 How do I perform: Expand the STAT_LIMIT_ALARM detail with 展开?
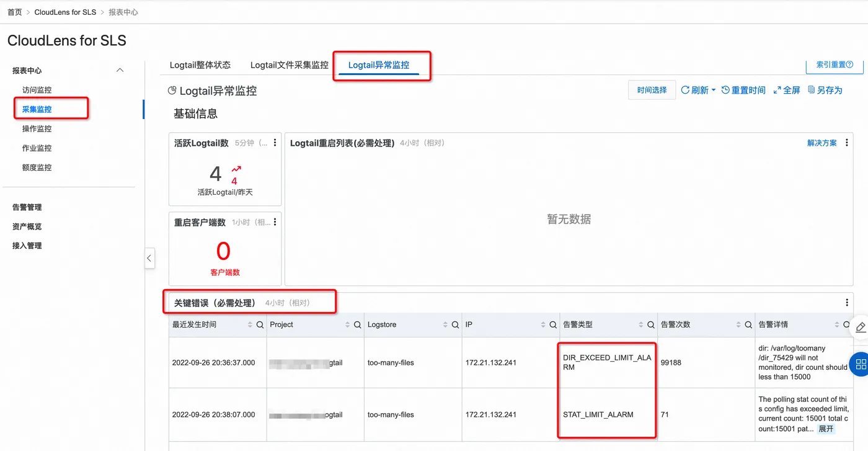point(826,429)
